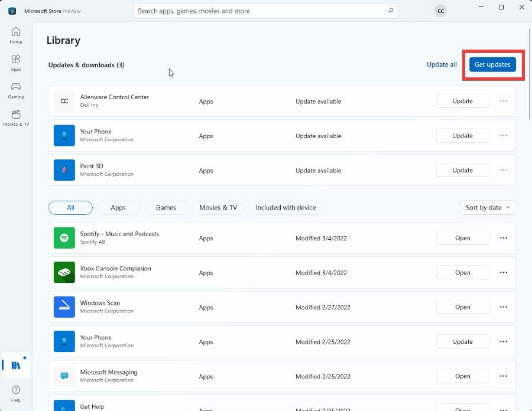The width and height of the screenshot is (532, 411).
Task: Update Paint 3D
Action: click(x=462, y=170)
